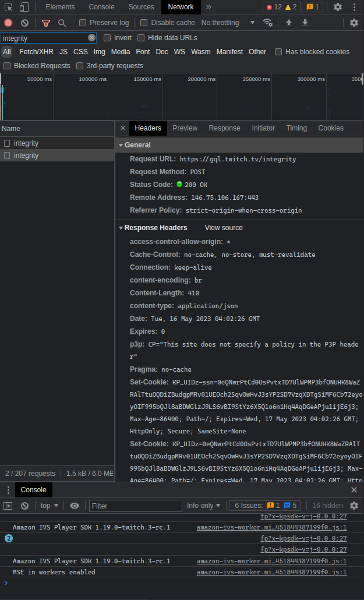Tick Blocked Requests checkbox
Viewport: 364px width, 600px height.
7,66
